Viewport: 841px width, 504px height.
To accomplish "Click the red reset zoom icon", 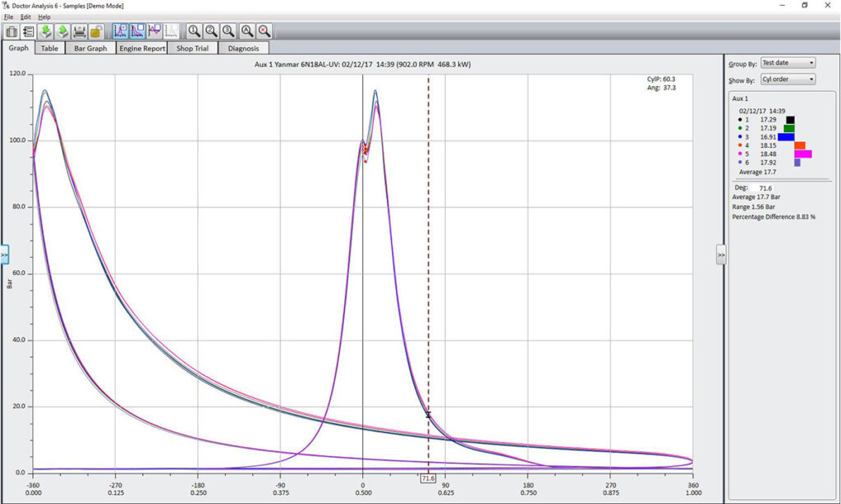I will 264,31.
